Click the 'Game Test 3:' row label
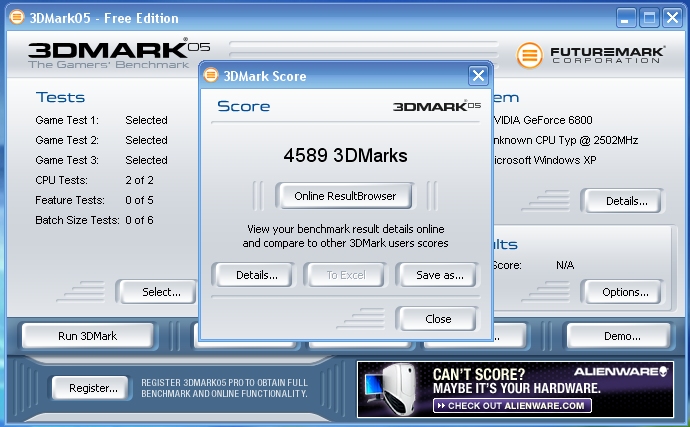This screenshot has height=427, width=690. tap(67, 160)
